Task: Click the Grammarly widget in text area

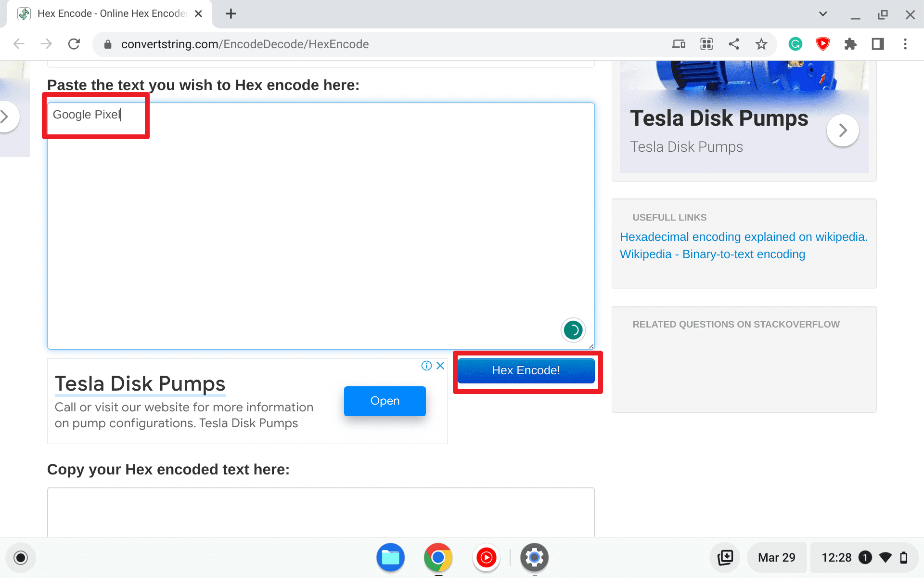Action: coord(573,330)
